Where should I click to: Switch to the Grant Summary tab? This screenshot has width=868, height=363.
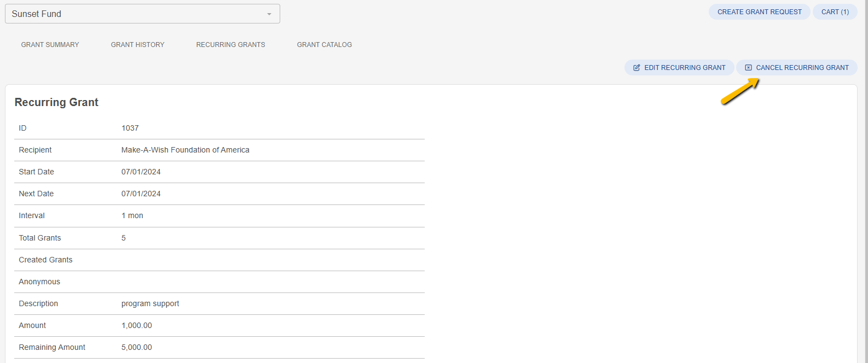pos(50,45)
